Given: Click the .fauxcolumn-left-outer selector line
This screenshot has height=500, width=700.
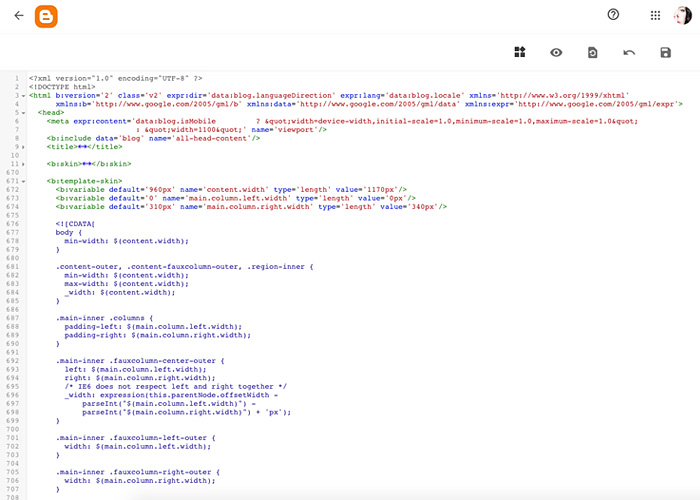Looking at the screenshot, I should pos(135,438).
